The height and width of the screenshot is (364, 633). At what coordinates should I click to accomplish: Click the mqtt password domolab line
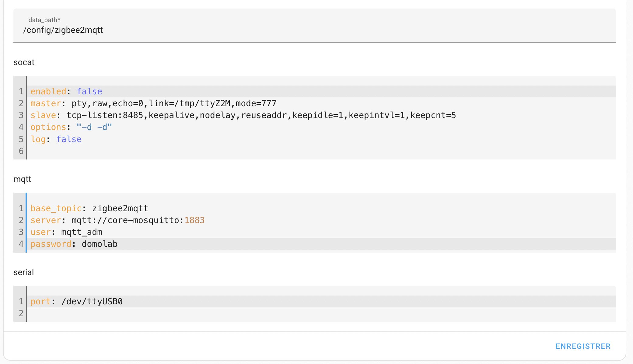321,244
